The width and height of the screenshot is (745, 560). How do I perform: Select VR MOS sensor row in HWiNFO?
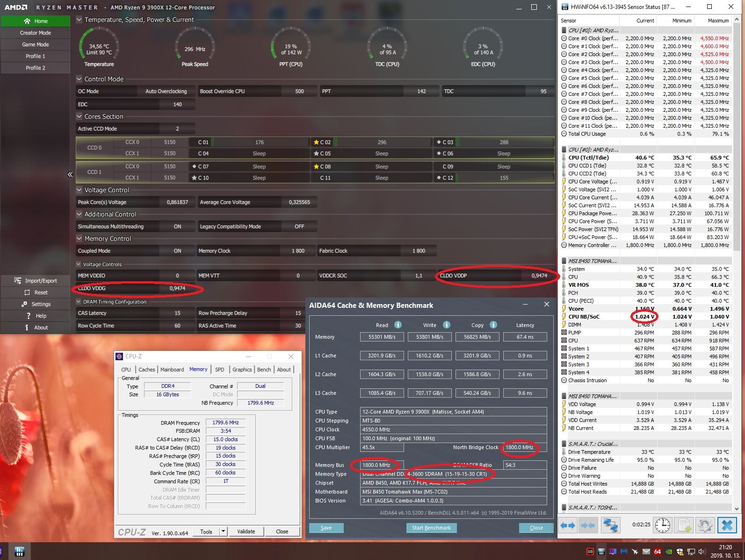pyautogui.click(x=645, y=285)
